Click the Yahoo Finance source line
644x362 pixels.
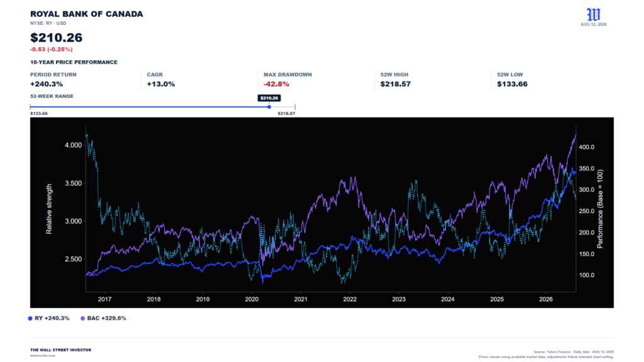(574, 352)
